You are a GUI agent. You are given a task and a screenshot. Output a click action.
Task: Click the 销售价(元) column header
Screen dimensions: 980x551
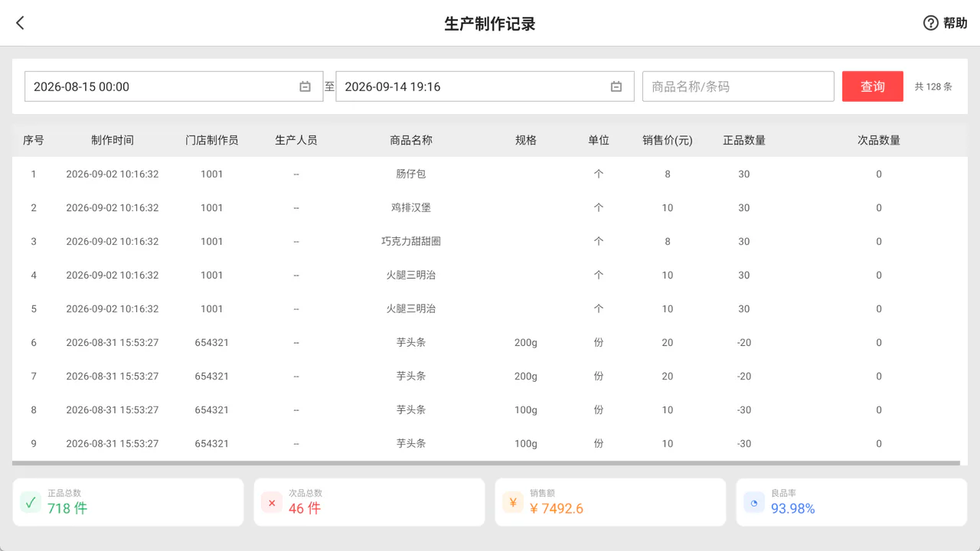coord(668,140)
